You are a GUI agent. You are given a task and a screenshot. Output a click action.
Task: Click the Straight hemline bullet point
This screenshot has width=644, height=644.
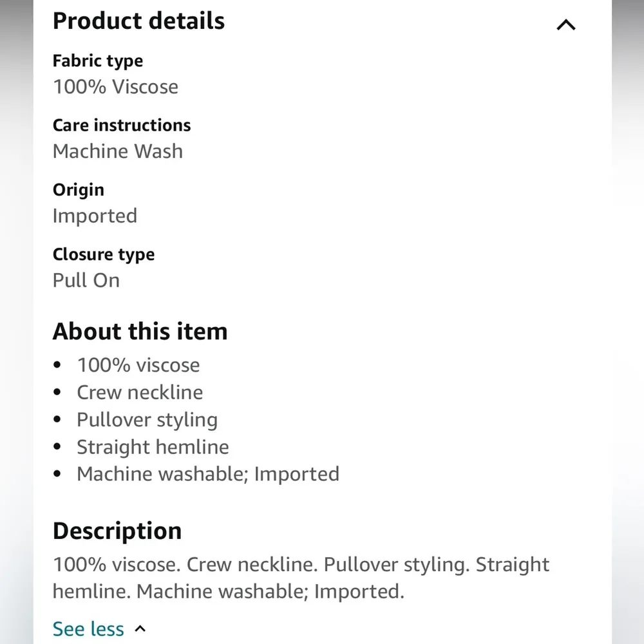153,447
